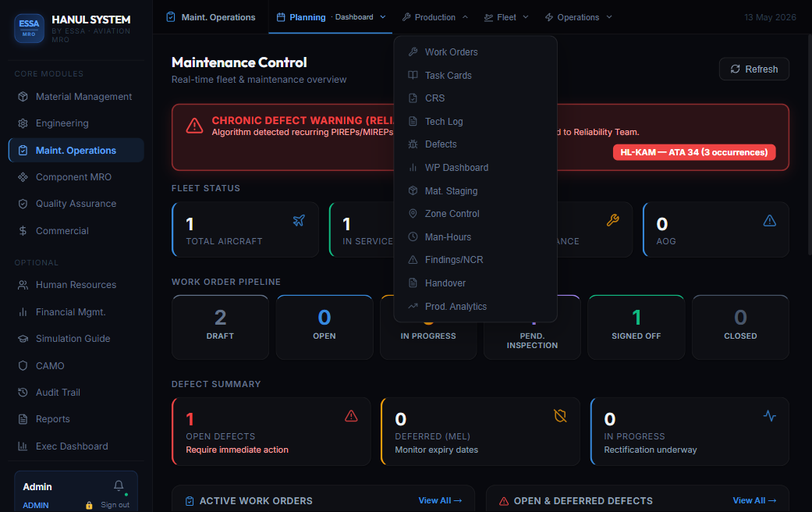Click the Signed Off pipeline tile
Image resolution: width=812 pixels, height=512 pixels.
point(636,327)
